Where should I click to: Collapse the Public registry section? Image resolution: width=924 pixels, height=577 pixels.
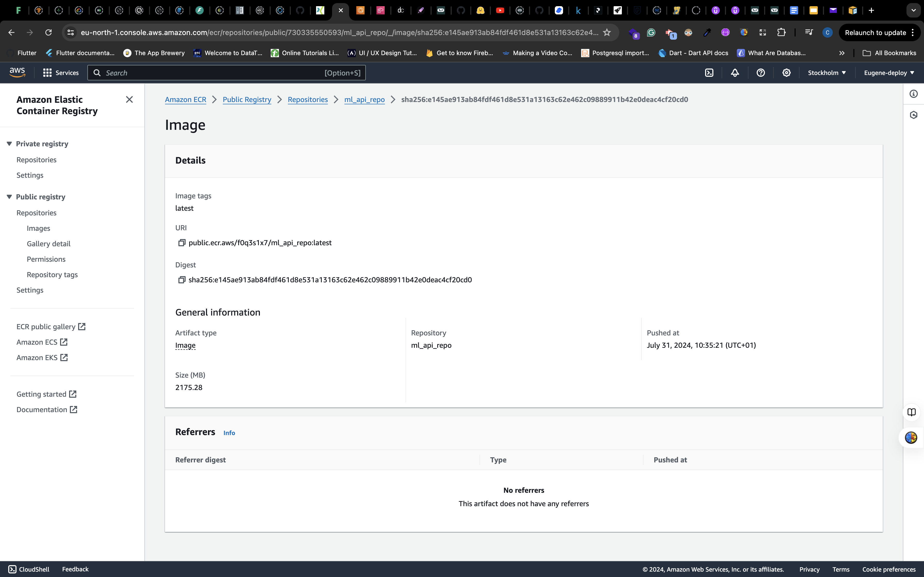10,197
